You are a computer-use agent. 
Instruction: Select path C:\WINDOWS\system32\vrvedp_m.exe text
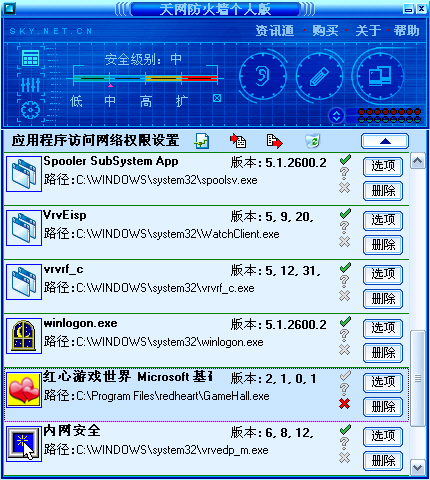click(172, 450)
